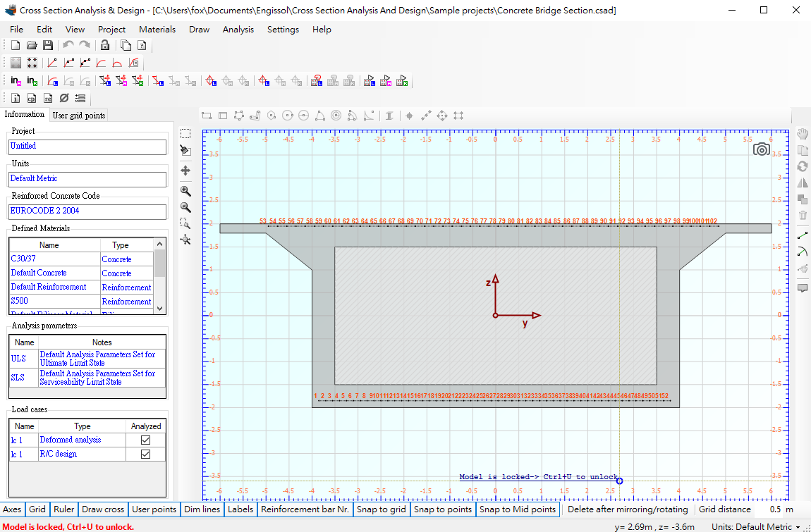Click the camera screenshot icon on canvas
The image size is (811, 532).
tap(762, 150)
